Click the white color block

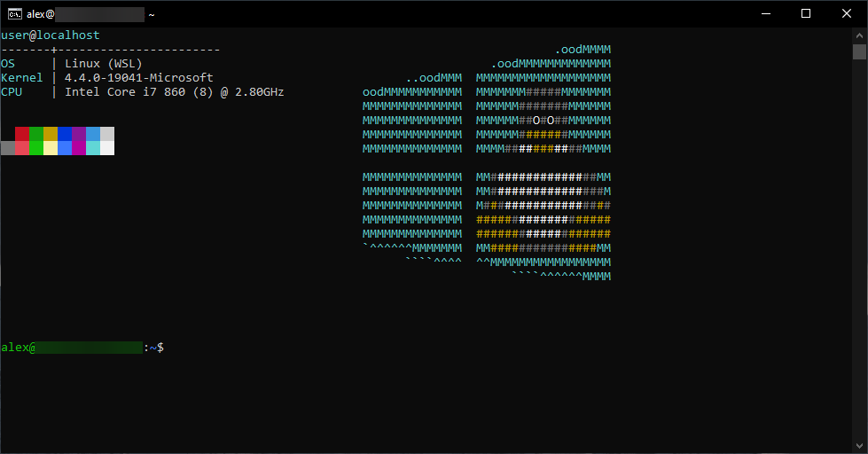coord(107,148)
